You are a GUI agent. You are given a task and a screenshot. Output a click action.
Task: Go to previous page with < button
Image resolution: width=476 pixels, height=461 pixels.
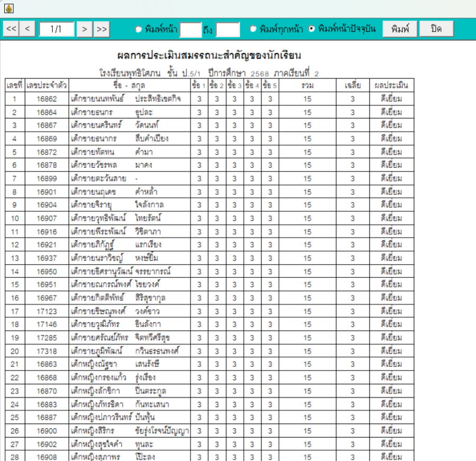click(27, 29)
